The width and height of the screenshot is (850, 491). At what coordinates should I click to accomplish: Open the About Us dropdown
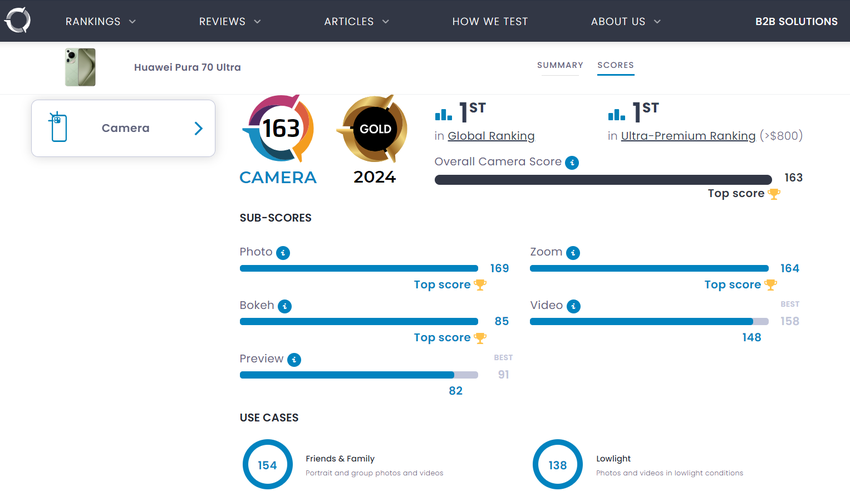(x=626, y=21)
